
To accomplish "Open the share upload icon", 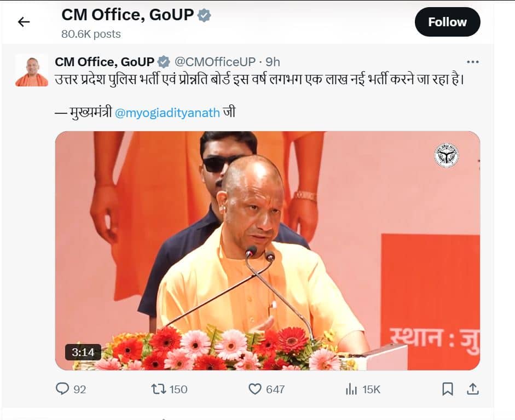I will [473, 389].
